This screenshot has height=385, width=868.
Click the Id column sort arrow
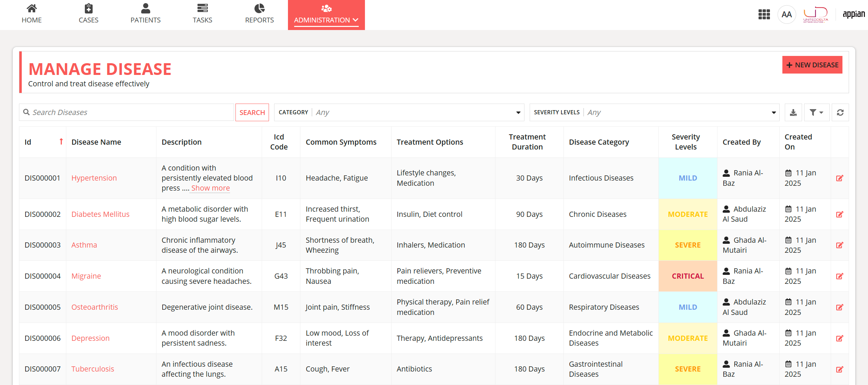click(x=61, y=142)
